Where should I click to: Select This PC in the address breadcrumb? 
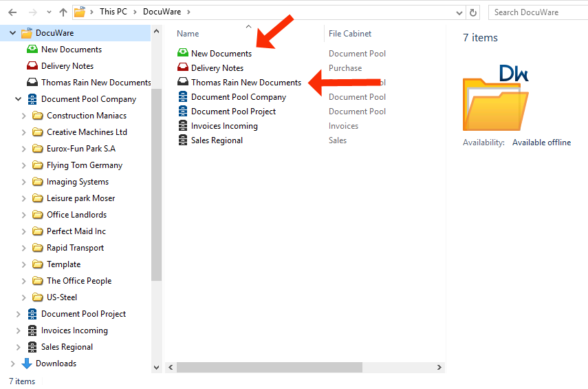113,12
